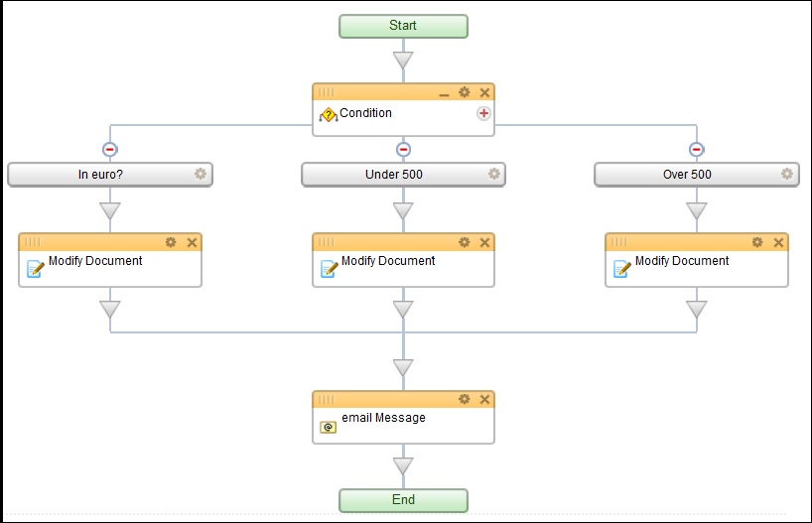Select the Over 500 branch header
812x523 pixels.
pos(697,175)
